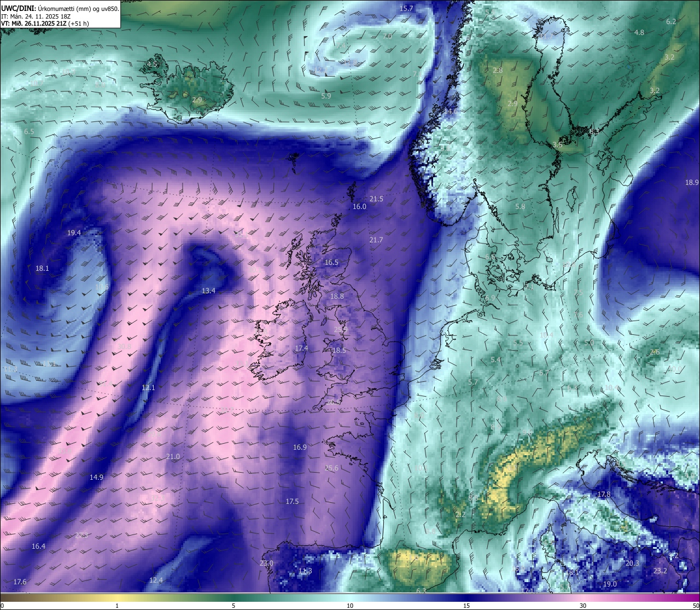Click the 30 tick on the color scale
This screenshot has height=610, width=700.
583,606
